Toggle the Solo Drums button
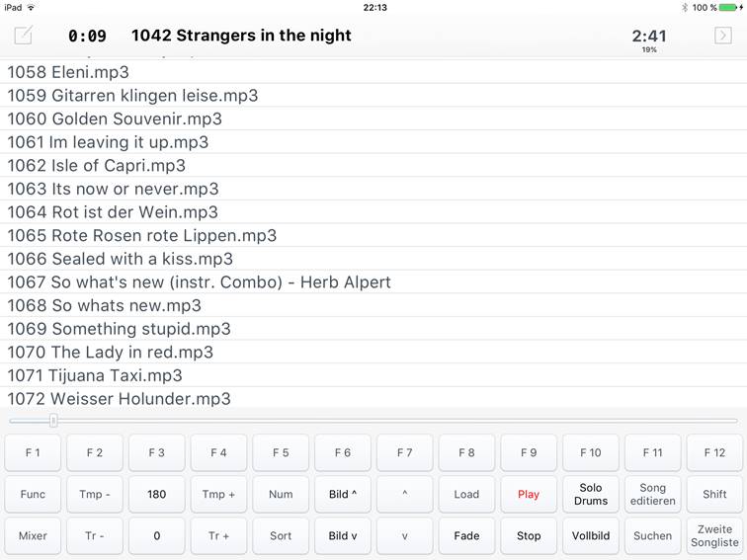 click(x=591, y=494)
